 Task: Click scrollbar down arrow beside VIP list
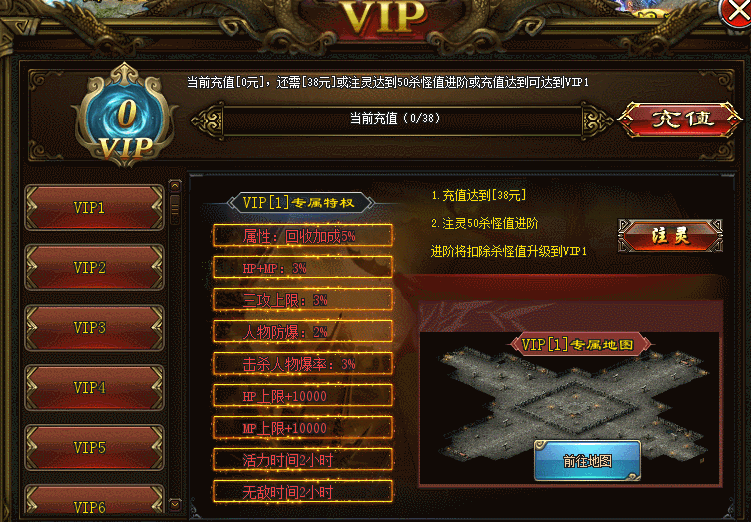[x=175, y=505]
